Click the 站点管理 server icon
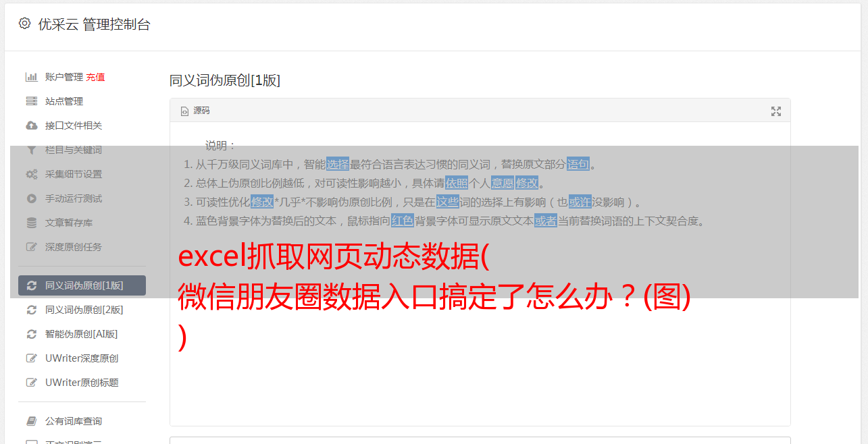868x444 pixels. click(x=31, y=101)
